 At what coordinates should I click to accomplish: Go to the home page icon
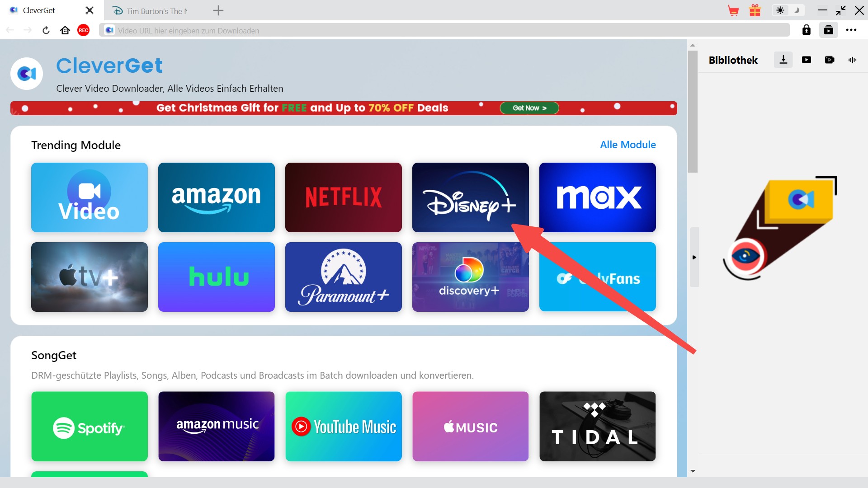pyautogui.click(x=65, y=30)
